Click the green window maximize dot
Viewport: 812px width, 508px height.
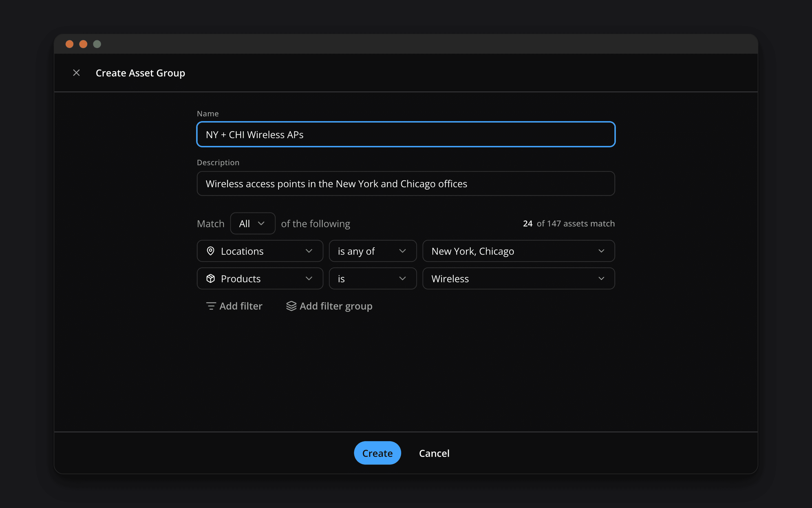pos(97,44)
